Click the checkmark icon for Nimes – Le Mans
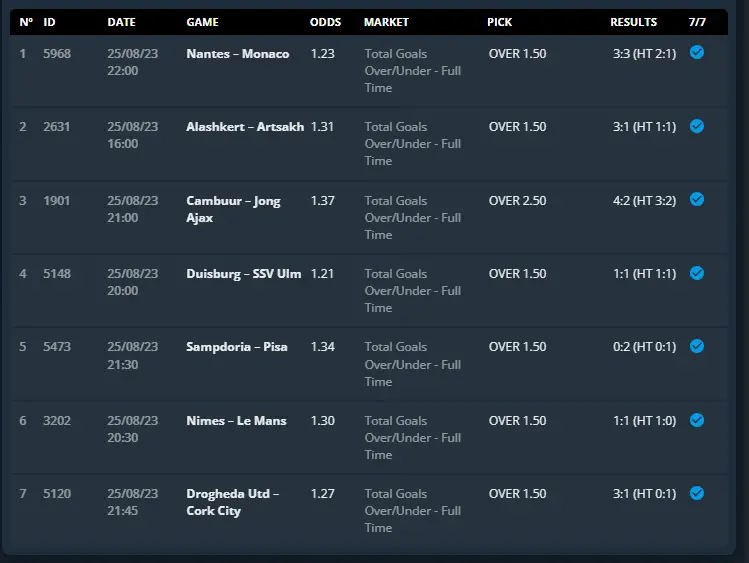Screen dimensions: 749x563 [x=696, y=420]
